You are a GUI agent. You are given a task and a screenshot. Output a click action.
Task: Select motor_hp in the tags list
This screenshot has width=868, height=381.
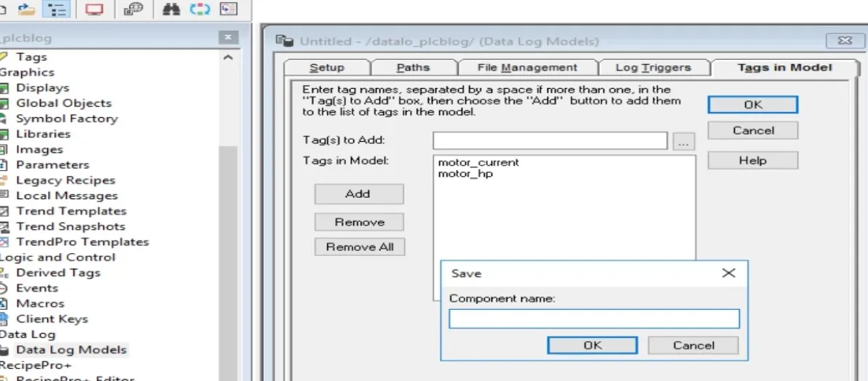pos(465,174)
